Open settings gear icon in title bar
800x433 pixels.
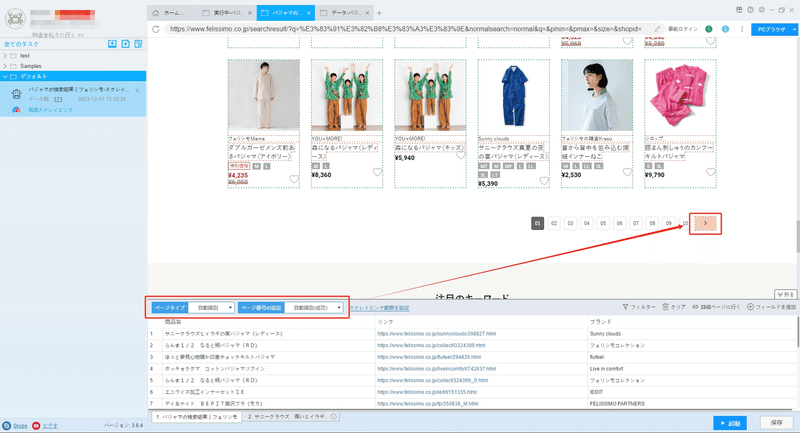pos(761,10)
